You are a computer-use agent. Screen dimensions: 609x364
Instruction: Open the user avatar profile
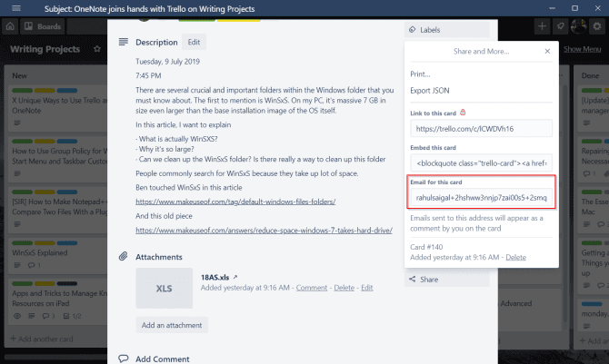tap(579, 26)
